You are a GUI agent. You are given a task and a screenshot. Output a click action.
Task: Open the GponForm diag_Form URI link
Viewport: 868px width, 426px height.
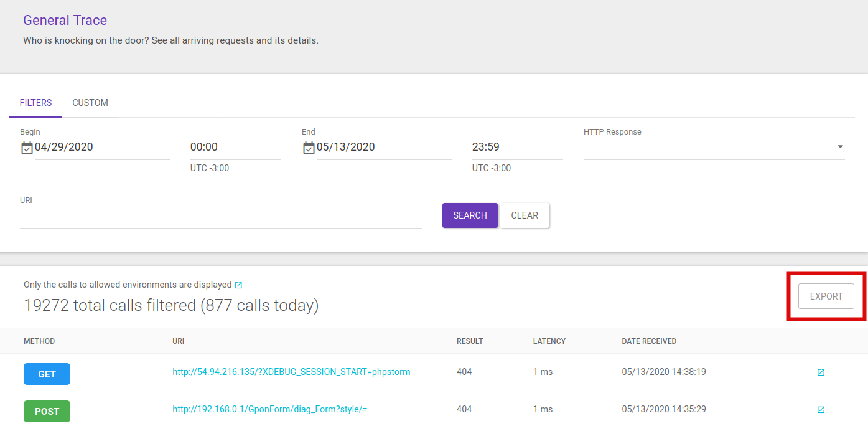point(269,409)
